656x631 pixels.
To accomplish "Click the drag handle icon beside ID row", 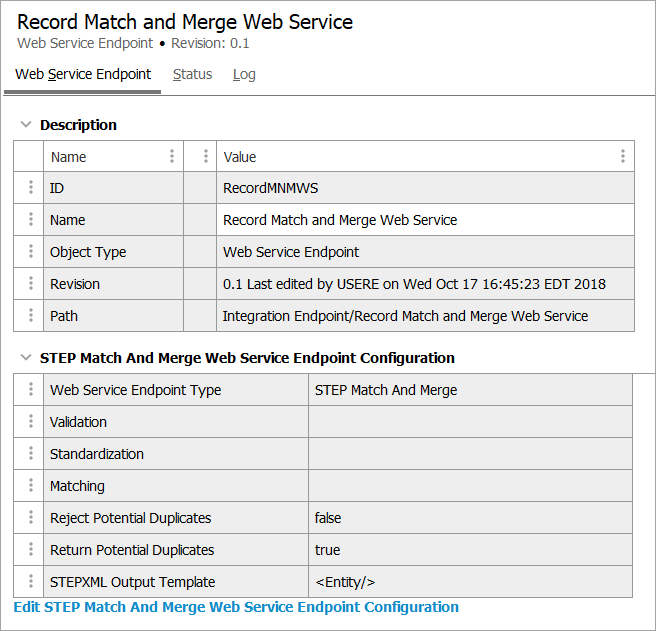I will (x=30, y=188).
